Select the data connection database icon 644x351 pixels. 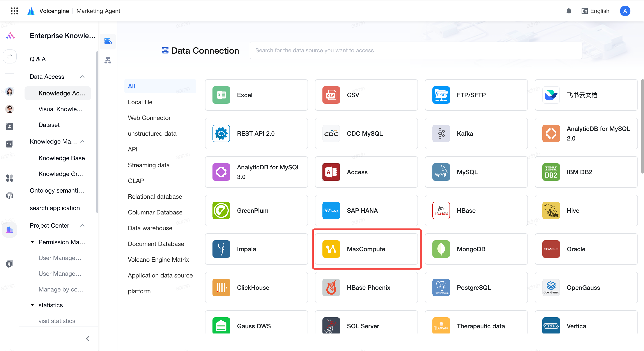108,41
